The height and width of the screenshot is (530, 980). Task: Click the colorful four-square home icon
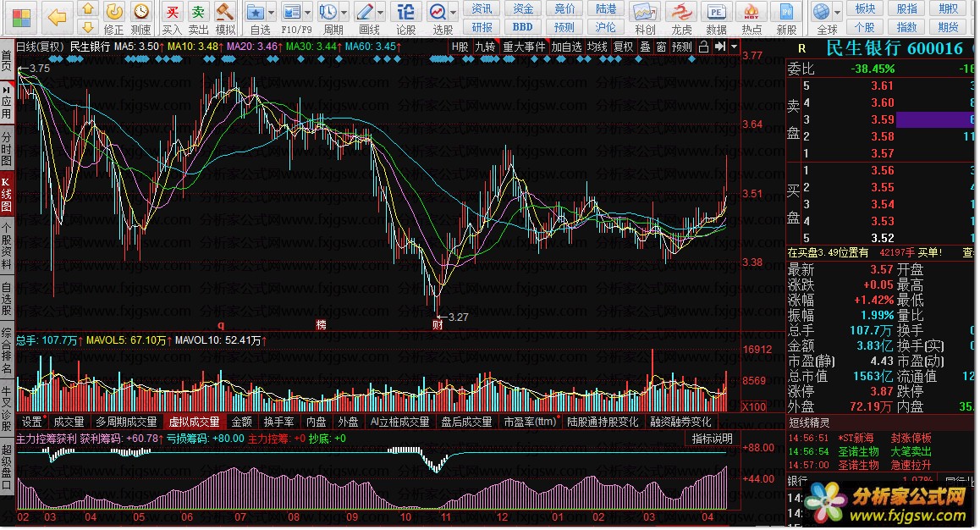[x=21, y=18]
